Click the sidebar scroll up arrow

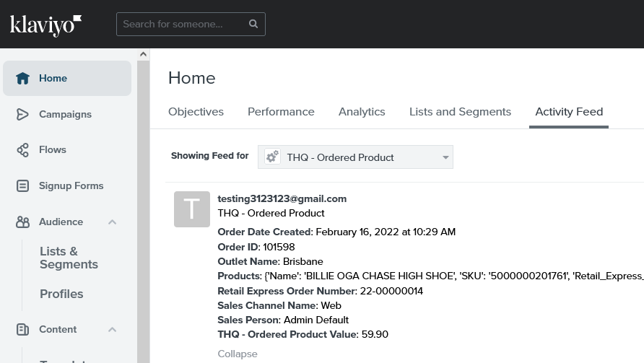pyautogui.click(x=144, y=54)
